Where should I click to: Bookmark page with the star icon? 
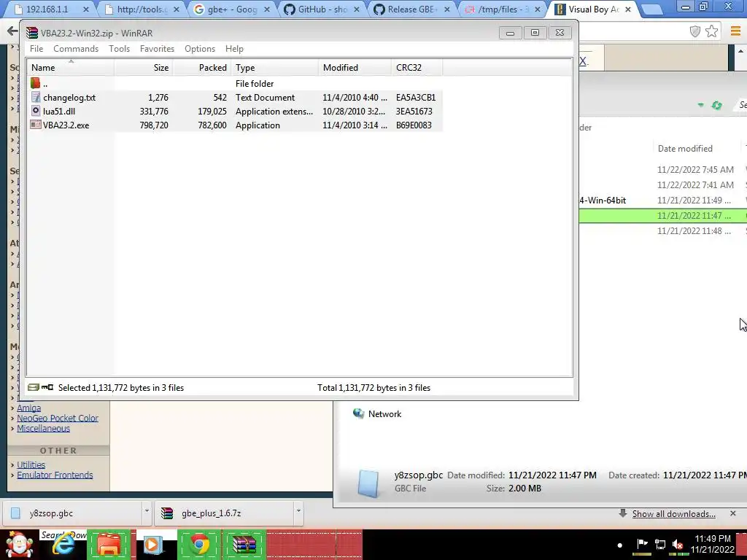pyautogui.click(x=712, y=31)
